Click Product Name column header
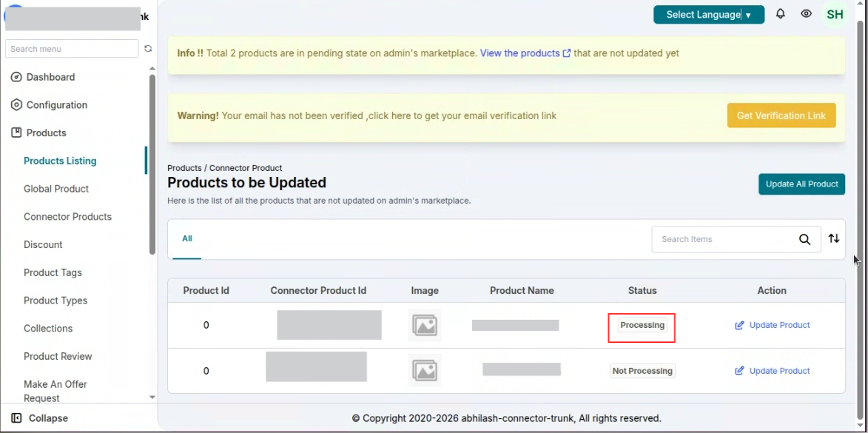 point(522,290)
